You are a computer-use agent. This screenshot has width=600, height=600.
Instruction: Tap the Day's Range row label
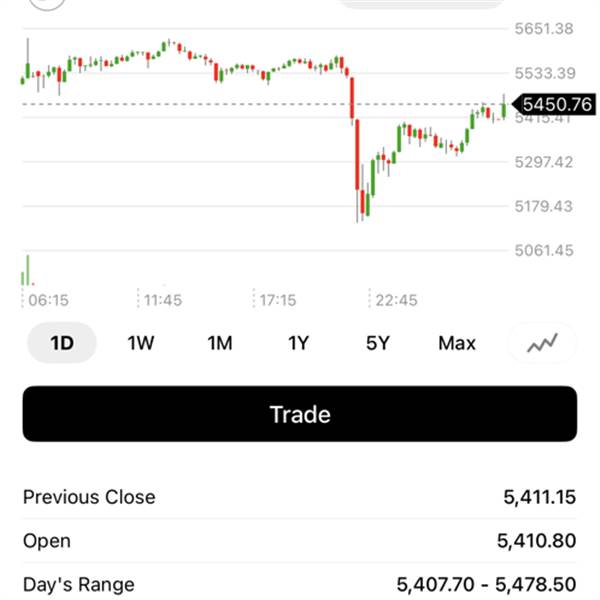(x=78, y=584)
